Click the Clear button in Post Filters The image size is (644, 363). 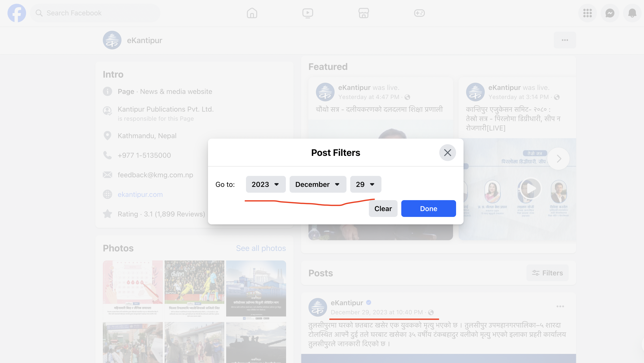[x=383, y=208]
